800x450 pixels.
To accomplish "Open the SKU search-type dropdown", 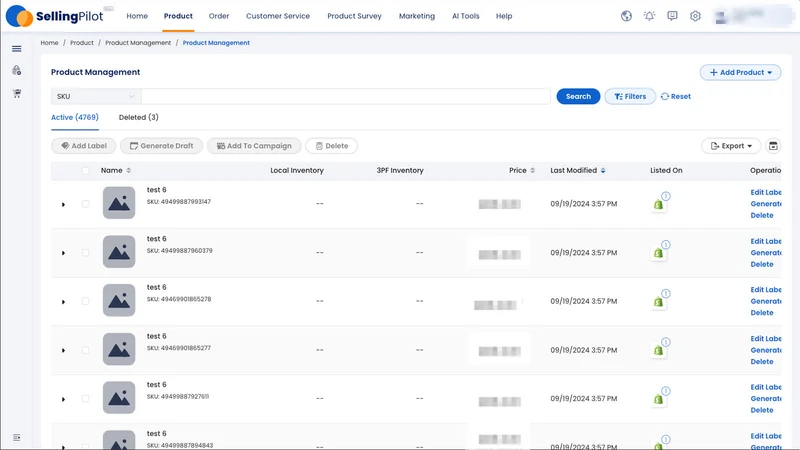I will coord(95,96).
